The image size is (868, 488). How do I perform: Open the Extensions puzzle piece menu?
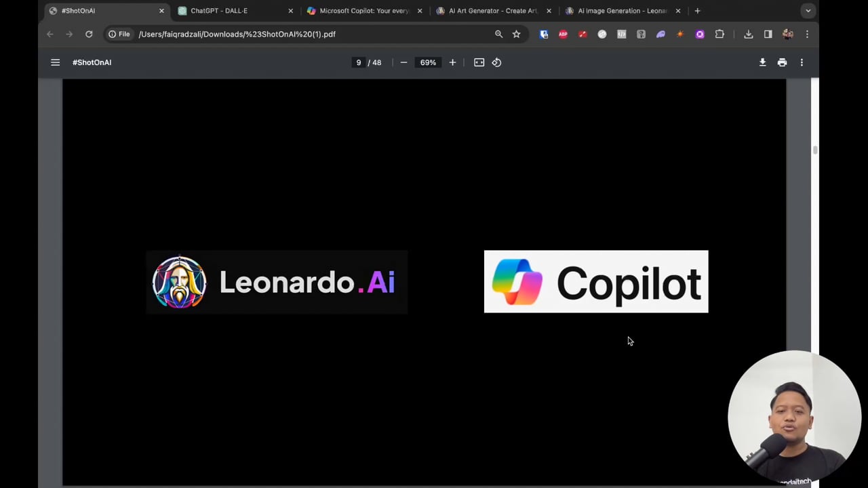click(x=719, y=34)
